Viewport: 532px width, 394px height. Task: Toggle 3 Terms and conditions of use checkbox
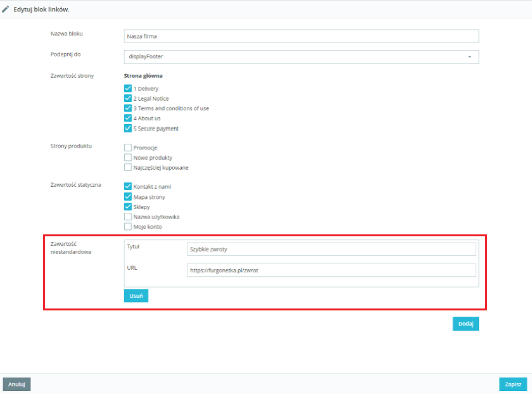point(128,108)
